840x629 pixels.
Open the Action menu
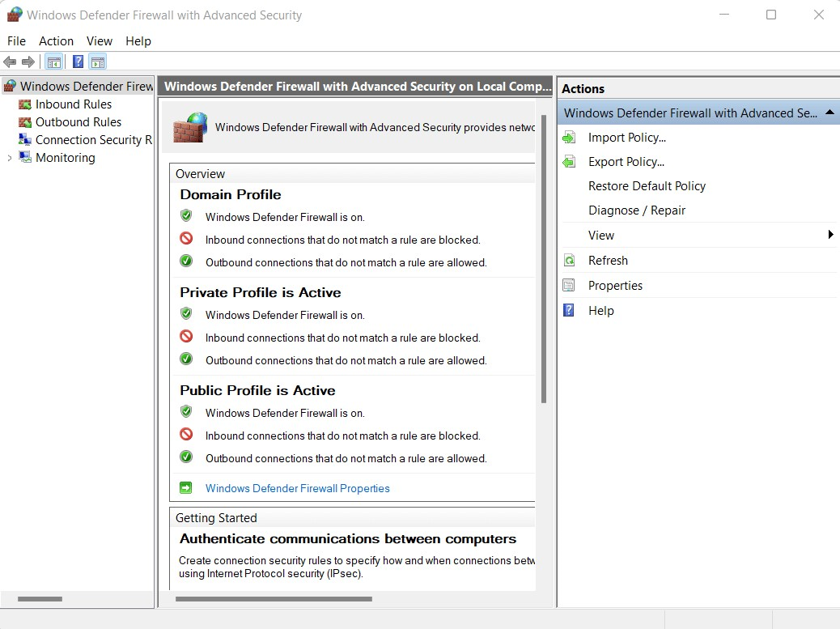57,41
